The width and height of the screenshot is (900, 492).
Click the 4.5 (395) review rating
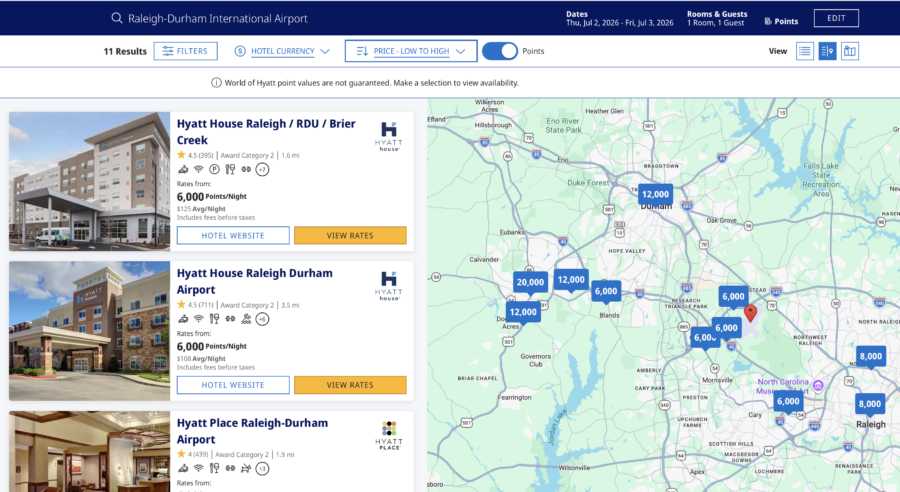tap(195, 155)
